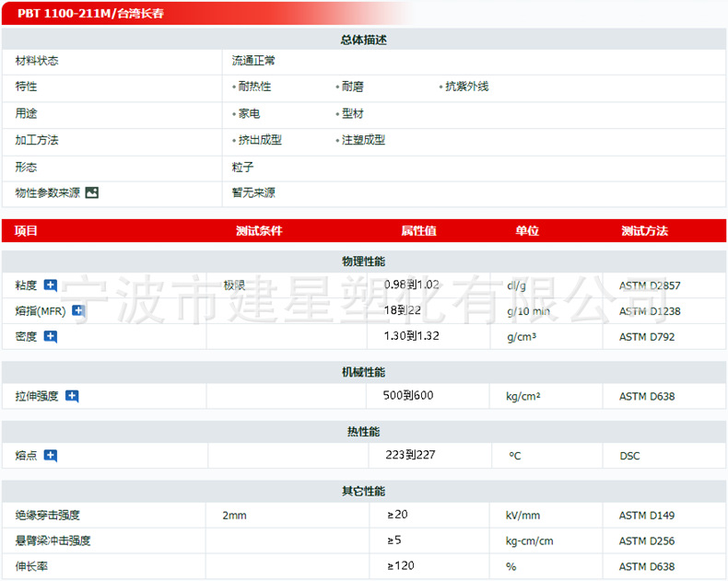Click the ASTM D149 test method
This screenshot has height=581, width=728.
click(x=647, y=516)
